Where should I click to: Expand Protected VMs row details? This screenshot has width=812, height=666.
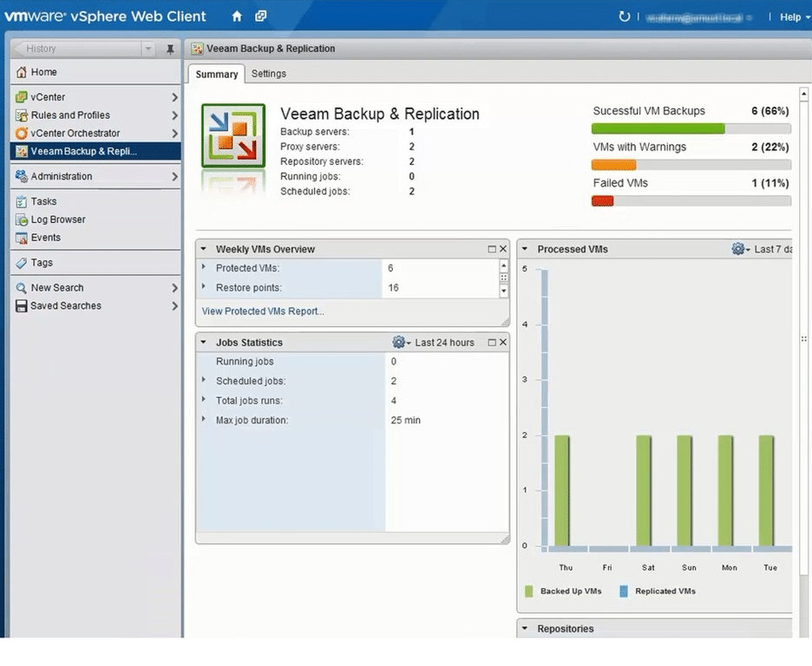(204, 268)
